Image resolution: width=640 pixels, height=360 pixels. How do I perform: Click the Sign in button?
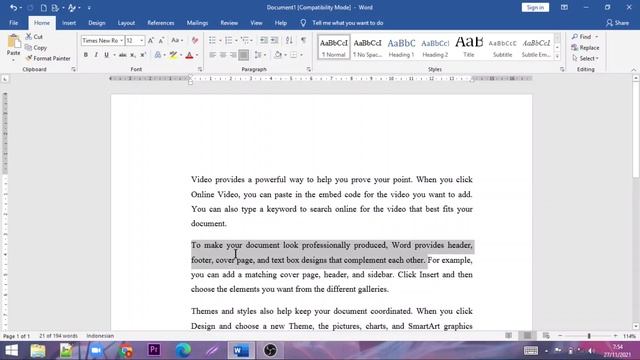point(535,7)
